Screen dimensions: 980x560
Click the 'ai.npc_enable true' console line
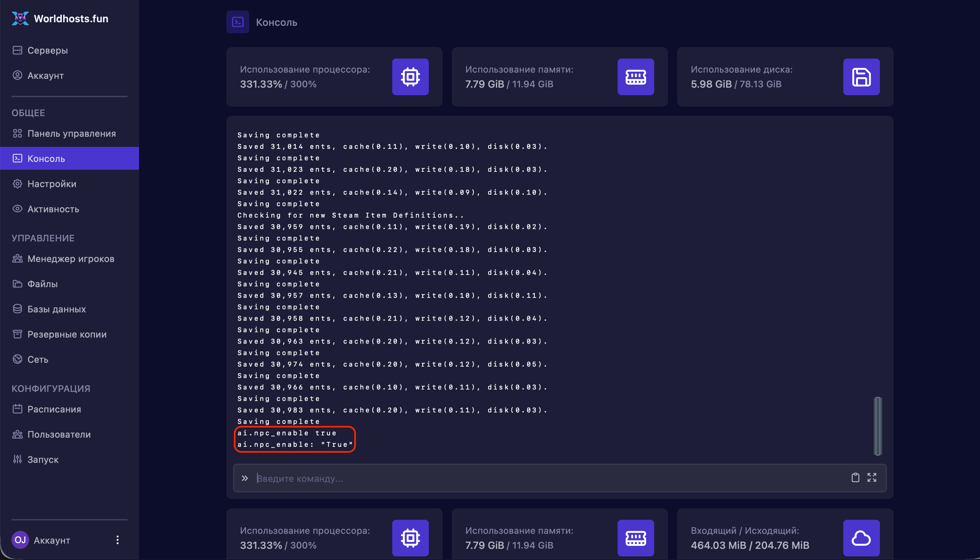pos(287,433)
